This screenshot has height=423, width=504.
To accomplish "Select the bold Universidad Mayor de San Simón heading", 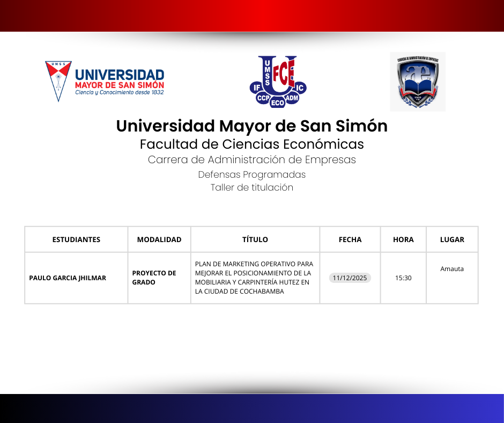I will point(251,126).
